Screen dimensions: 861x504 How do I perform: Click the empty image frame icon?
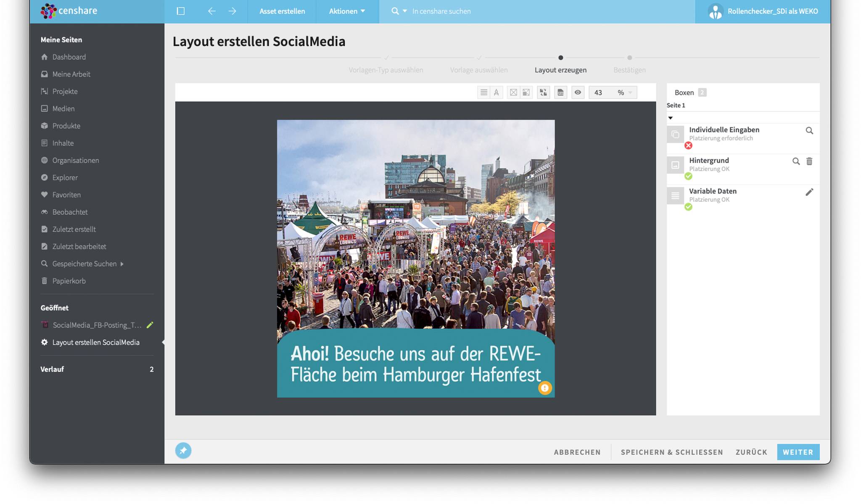513,92
